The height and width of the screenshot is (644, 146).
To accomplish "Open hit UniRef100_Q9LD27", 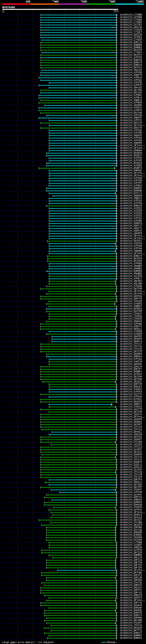I will click(131, 588).
